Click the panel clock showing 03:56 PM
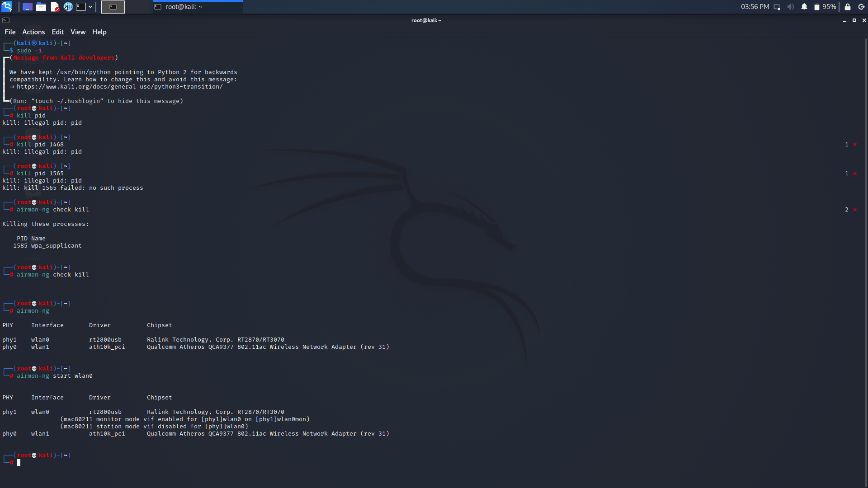The width and height of the screenshot is (868, 488). pos(755,7)
